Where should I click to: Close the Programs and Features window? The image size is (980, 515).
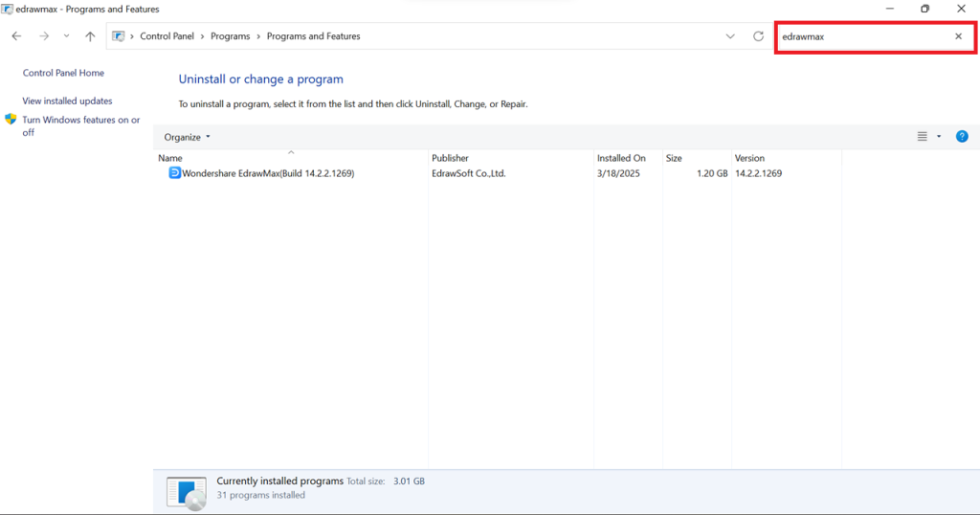pos(961,9)
